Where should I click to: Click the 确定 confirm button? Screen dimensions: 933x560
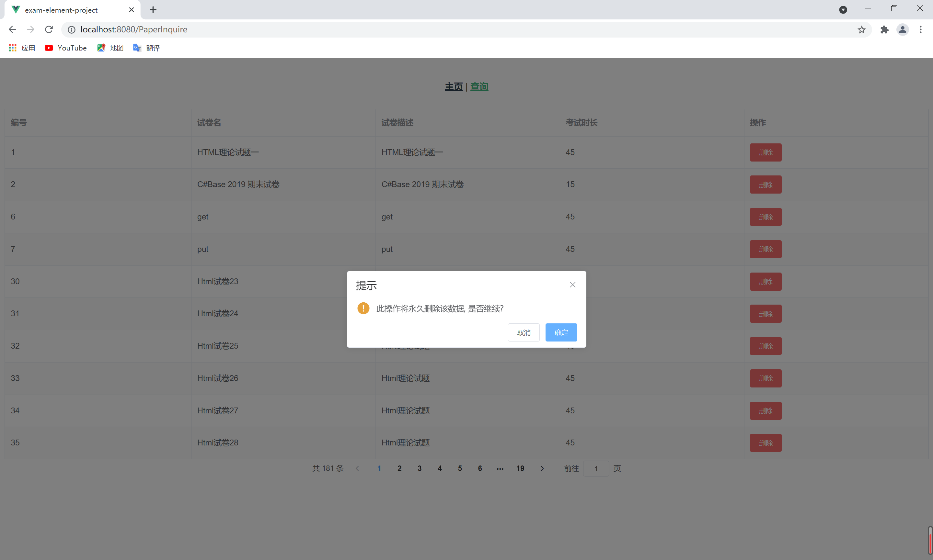pyautogui.click(x=561, y=332)
